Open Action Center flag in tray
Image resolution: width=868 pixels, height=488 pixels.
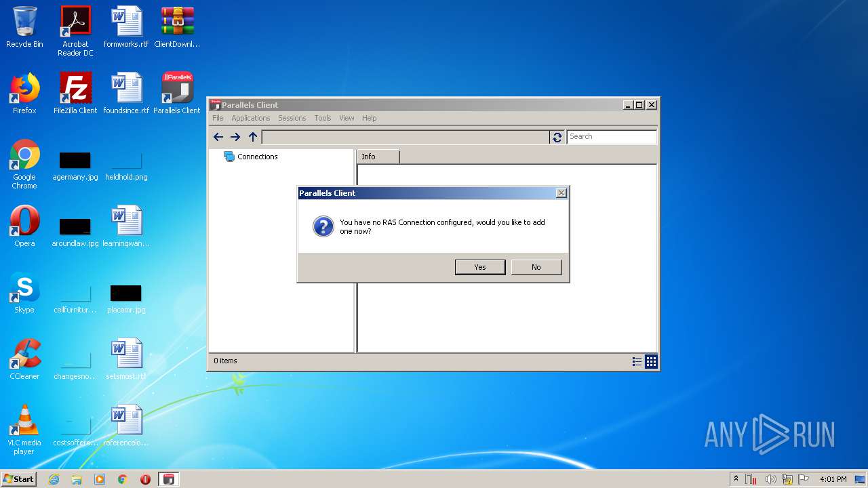[804, 479]
